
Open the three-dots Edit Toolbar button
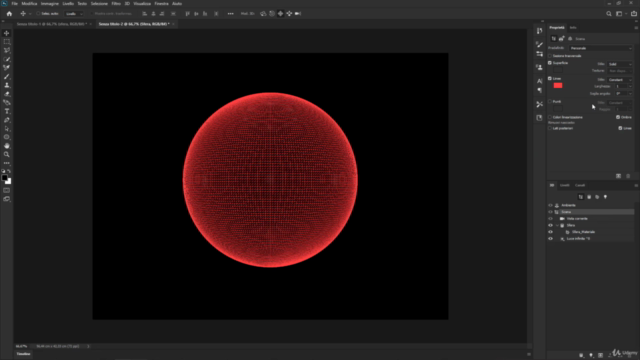[x=7, y=163]
